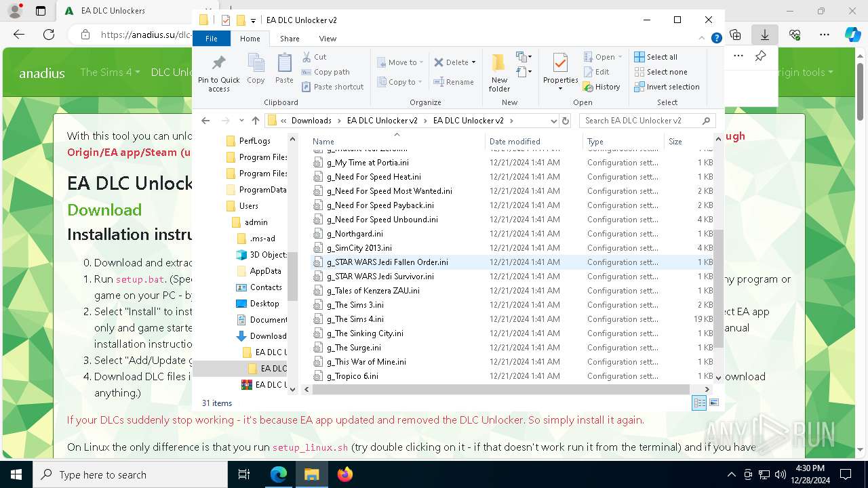Switch to Large icons view icon
This screenshot has width=868, height=488.
(x=714, y=403)
